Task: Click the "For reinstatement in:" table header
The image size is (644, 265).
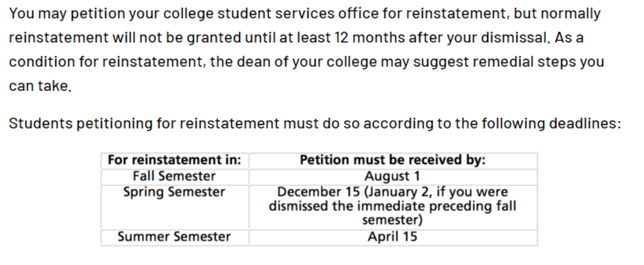Action: tap(174, 160)
